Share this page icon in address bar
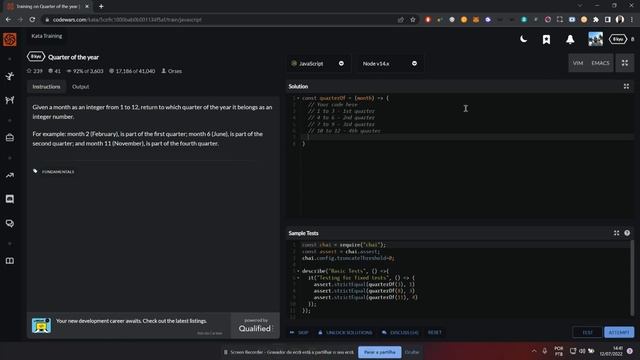The width and height of the screenshot is (640, 360). pos(401,20)
